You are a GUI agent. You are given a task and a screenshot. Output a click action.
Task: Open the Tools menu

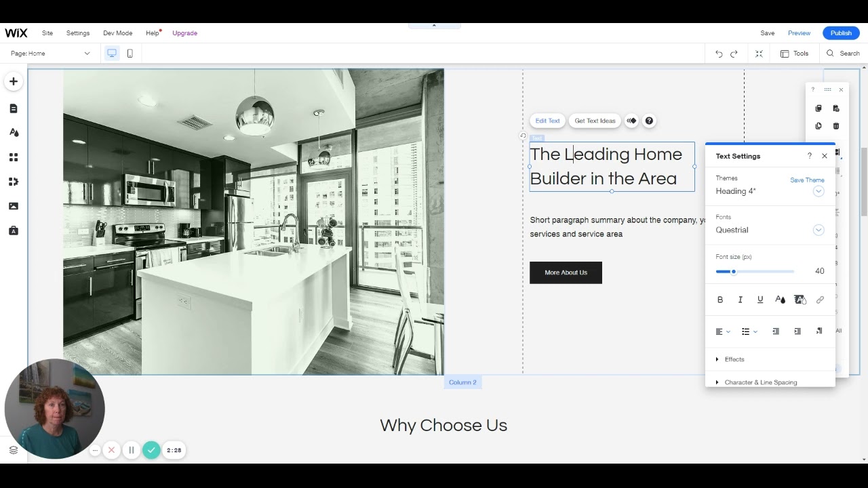point(794,54)
